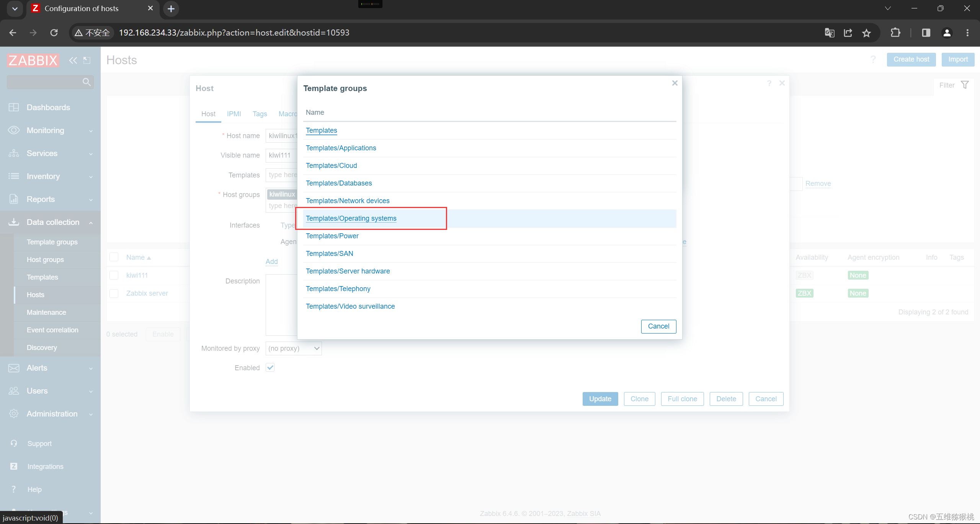Open Host groups in sidebar
The width and height of the screenshot is (980, 524).
coord(45,260)
